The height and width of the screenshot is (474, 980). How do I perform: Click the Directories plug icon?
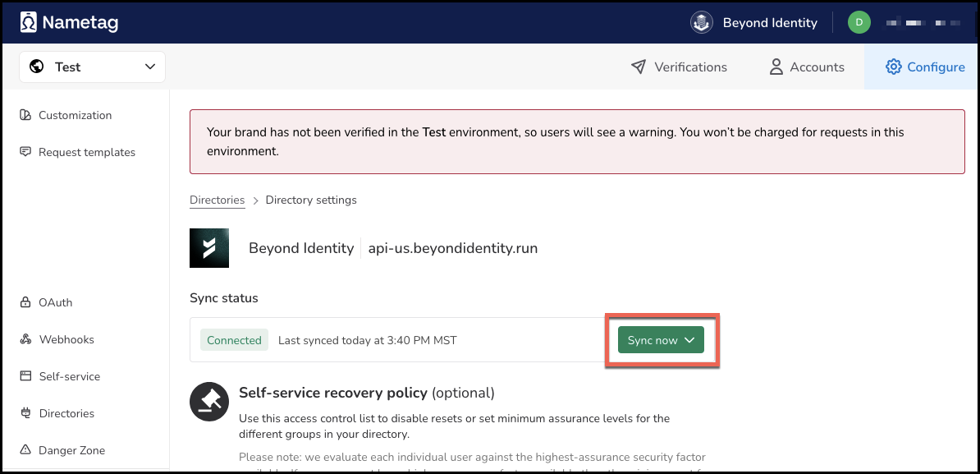pos(25,413)
